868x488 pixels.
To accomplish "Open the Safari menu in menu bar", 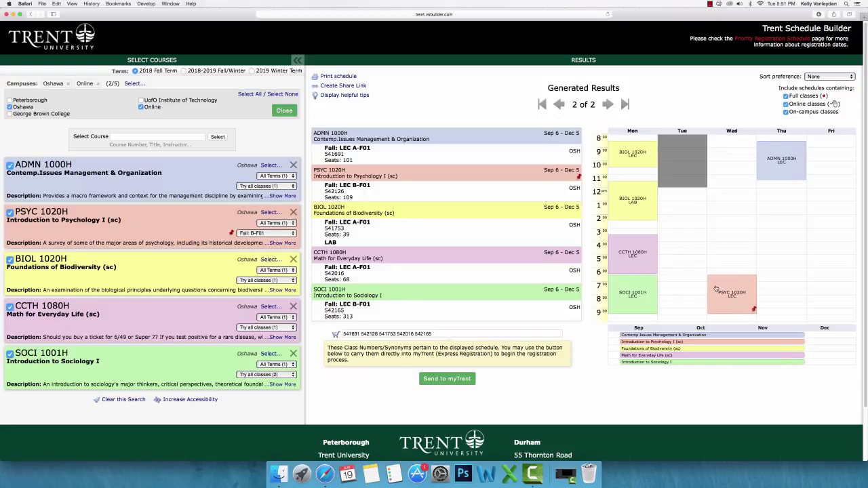I will point(24,4).
